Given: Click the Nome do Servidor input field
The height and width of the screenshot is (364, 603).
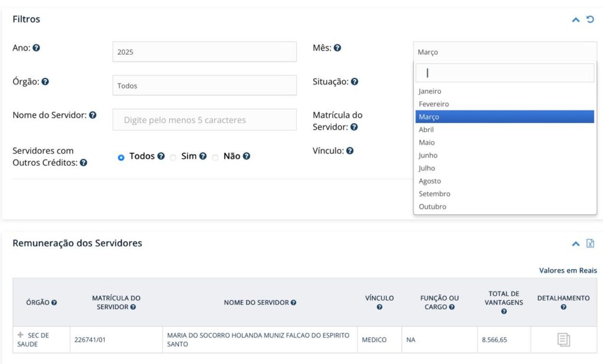Looking at the screenshot, I should coord(204,120).
